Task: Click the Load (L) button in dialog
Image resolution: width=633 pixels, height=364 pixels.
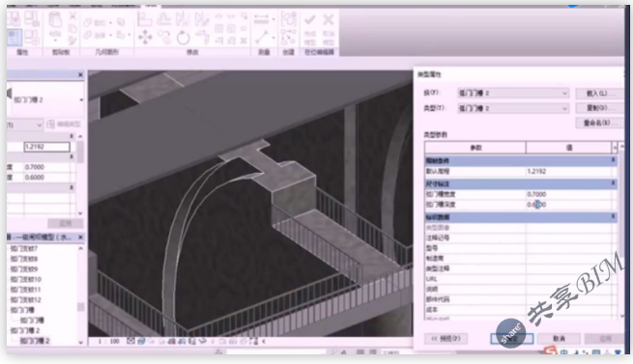Action: coord(599,94)
